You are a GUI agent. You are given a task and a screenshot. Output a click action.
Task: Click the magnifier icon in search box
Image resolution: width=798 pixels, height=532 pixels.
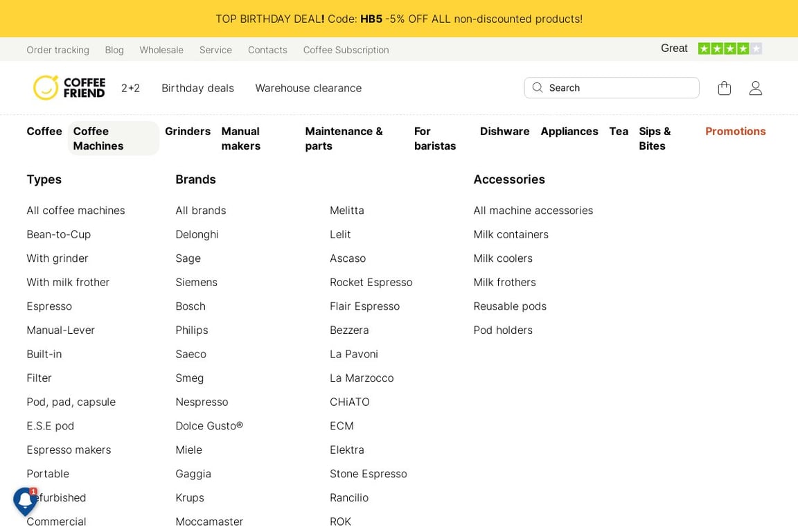pyautogui.click(x=537, y=87)
